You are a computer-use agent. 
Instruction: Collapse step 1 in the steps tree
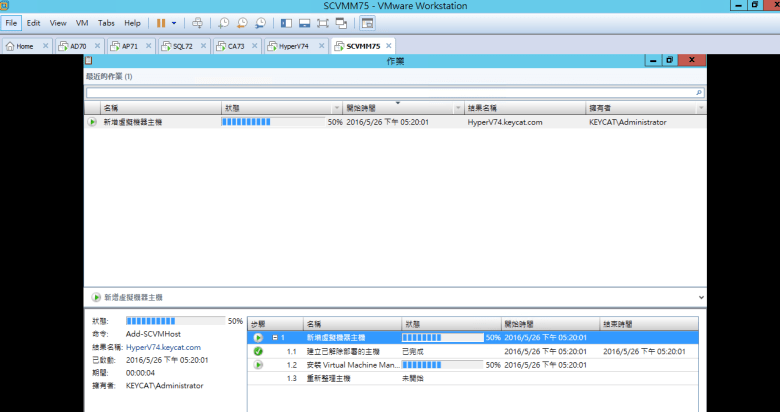(x=275, y=338)
